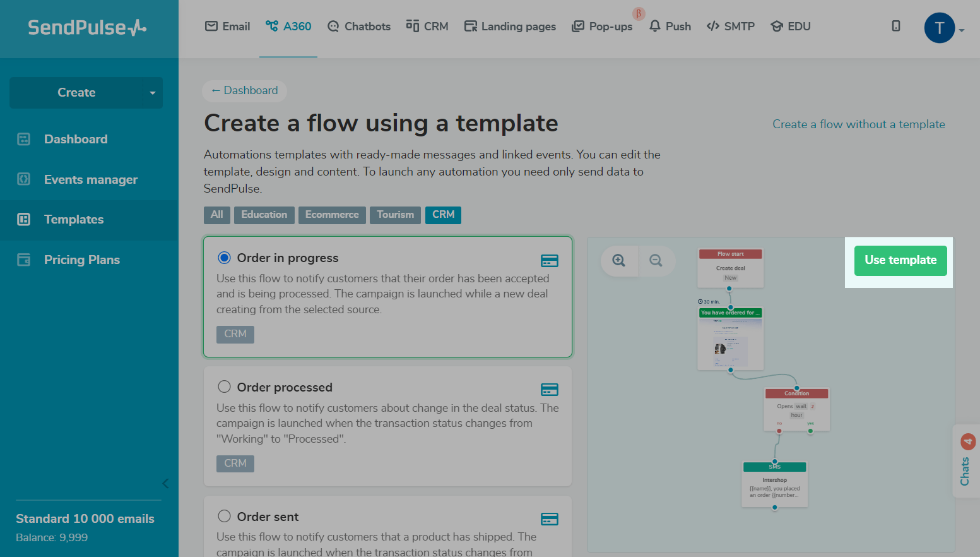Image resolution: width=980 pixels, height=557 pixels.
Task: Open the Email section icon
Action: pyautogui.click(x=211, y=26)
